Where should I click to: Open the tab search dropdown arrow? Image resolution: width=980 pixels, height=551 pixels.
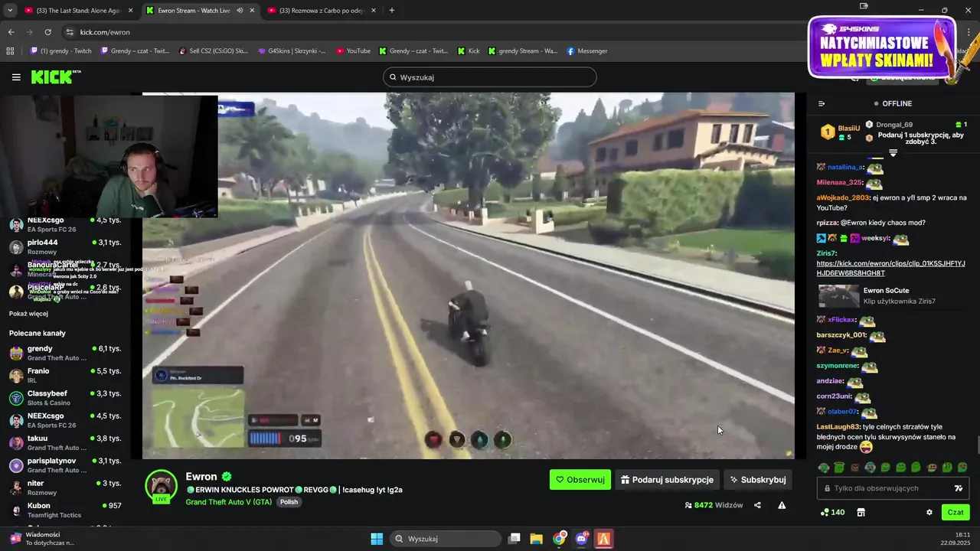click(x=10, y=11)
